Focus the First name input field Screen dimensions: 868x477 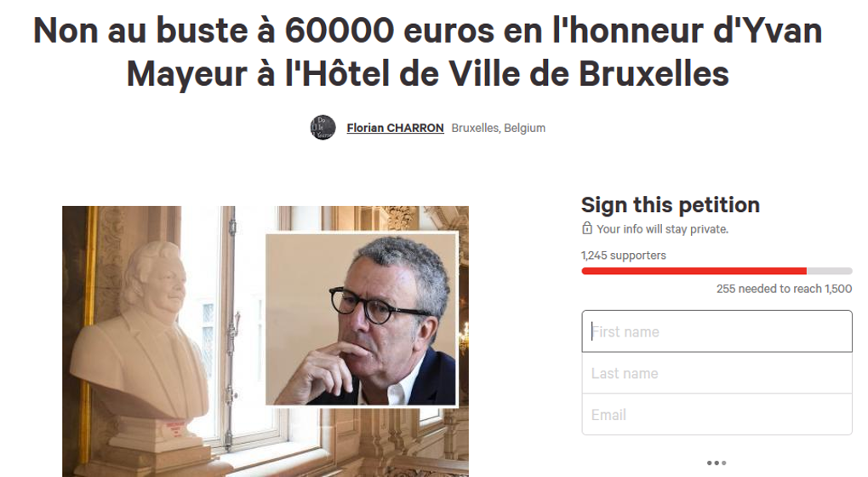(x=717, y=331)
